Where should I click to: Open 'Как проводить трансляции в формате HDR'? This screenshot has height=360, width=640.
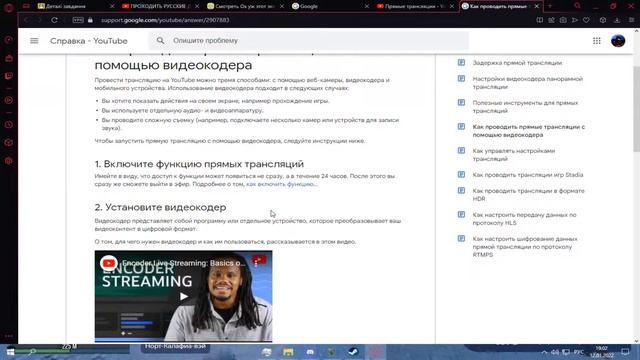pyautogui.click(x=528, y=195)
